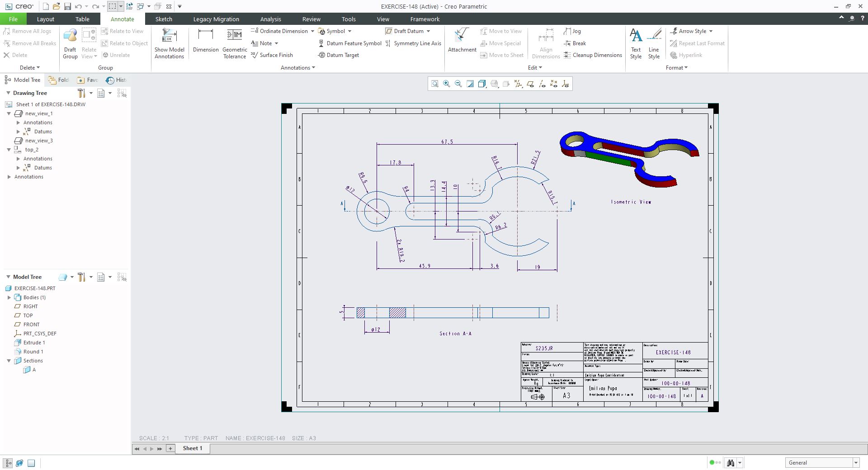Go to the first sheet arrow button
The image size is (868, 470).
137,449
